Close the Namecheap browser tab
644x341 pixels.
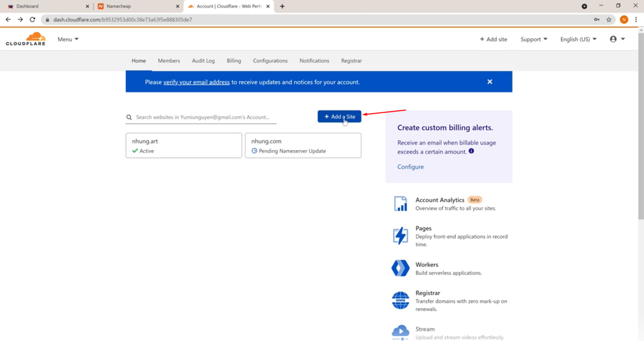coord(178,6)
